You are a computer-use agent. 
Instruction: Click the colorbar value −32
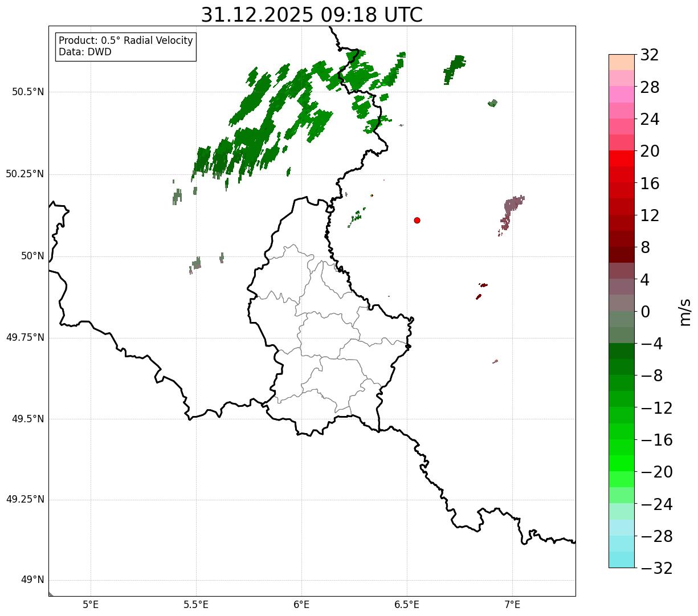click(x=657, y=568)
